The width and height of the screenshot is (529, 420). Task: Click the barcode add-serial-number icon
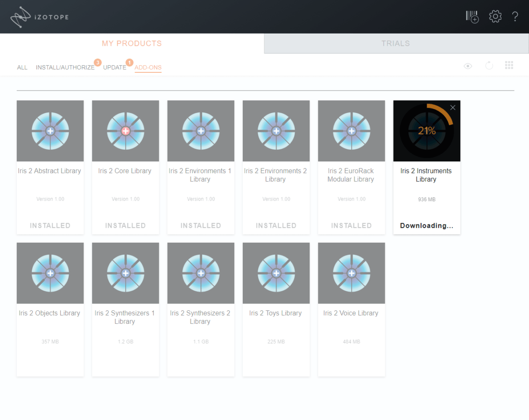click(x=472, y=17)
